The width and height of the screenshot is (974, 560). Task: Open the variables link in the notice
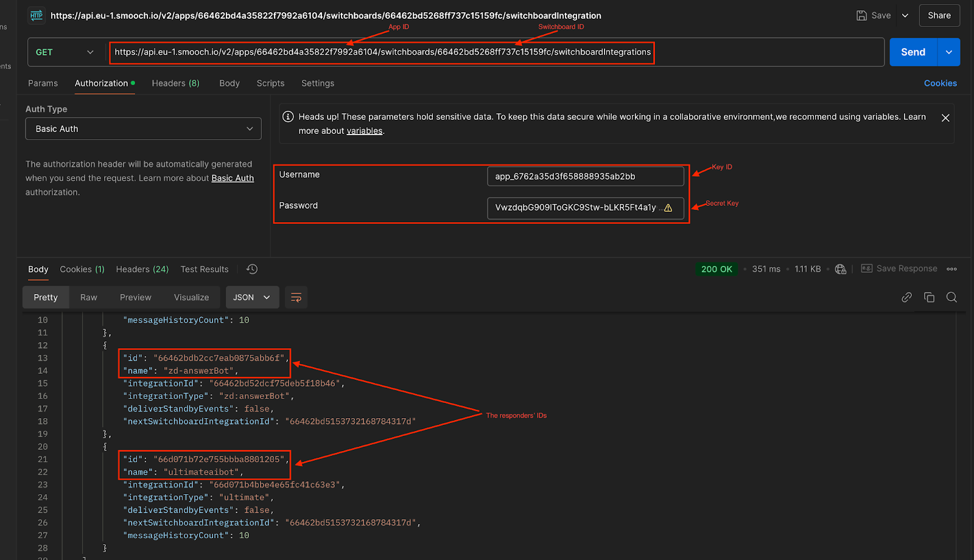click(365, 131)
